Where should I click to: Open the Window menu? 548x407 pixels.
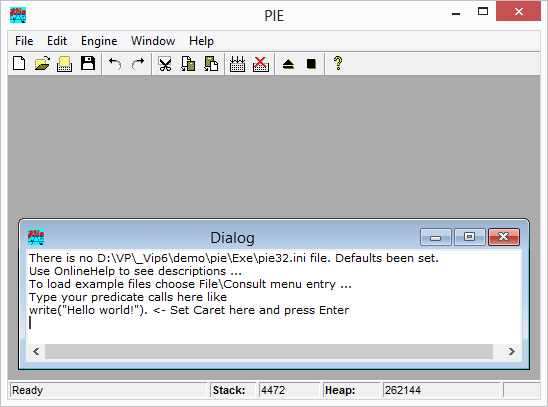click(153, 41)
